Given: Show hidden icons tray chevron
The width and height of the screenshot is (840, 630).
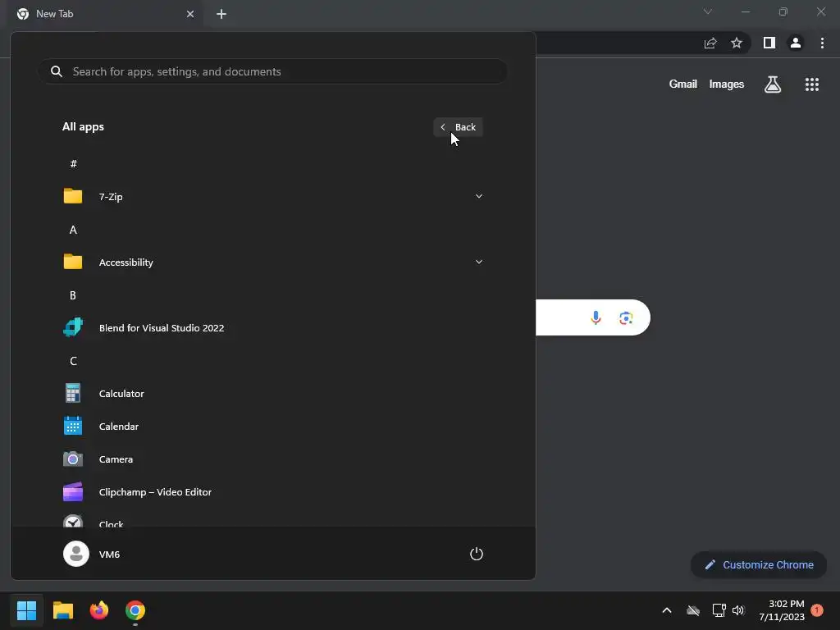Looking at the screenshot, I should pos(667,610).
